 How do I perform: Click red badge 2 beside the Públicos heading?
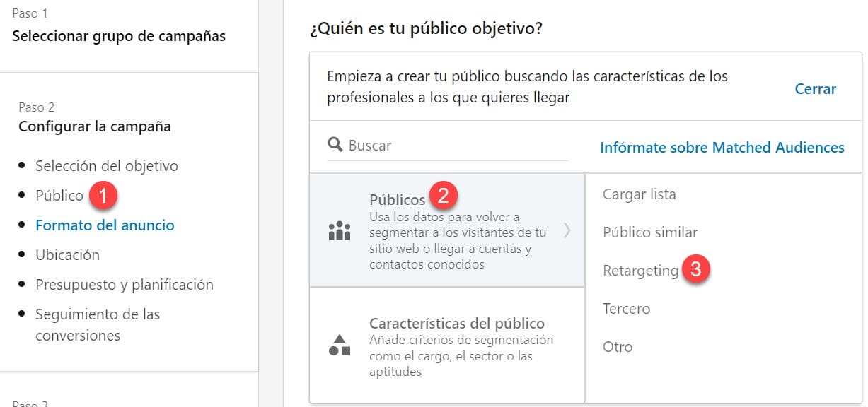pos(443,194)
